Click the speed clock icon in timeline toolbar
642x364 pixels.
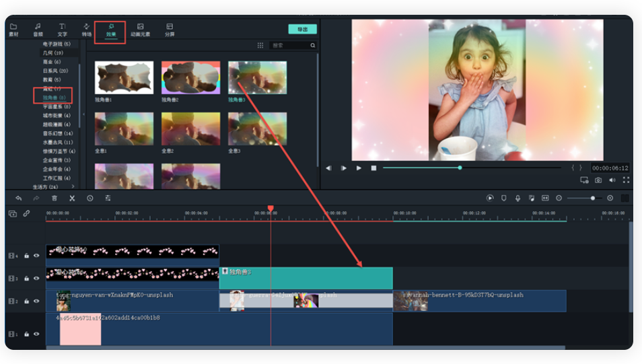click(x=90, y=198)
